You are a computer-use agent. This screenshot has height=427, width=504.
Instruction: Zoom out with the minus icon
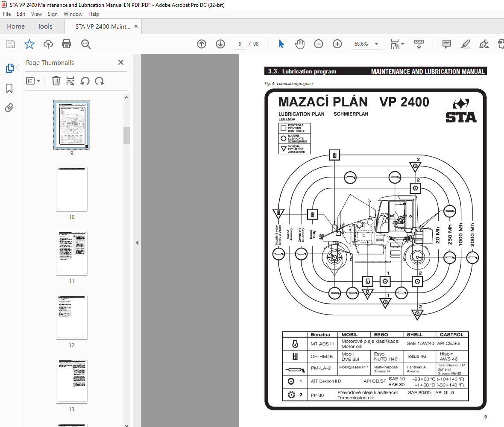(x=318, y=44)
